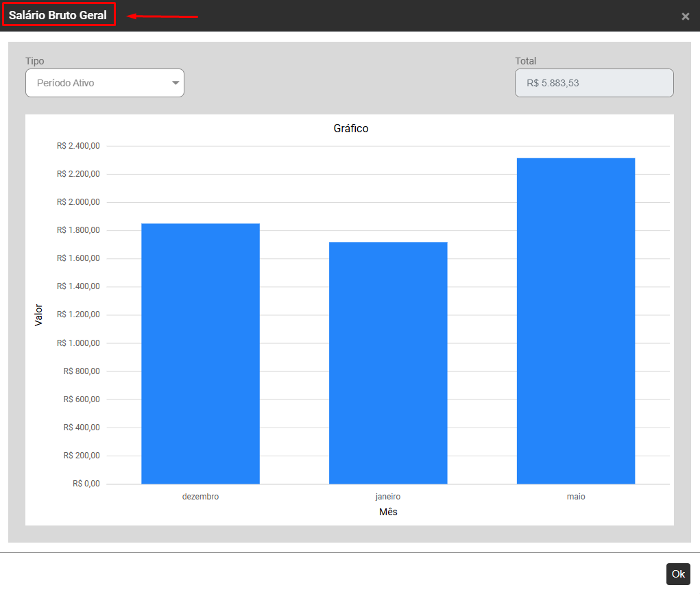Select the janeiro blue bar
The height and width of the screenshot is (594, 700).
(388, 362)
